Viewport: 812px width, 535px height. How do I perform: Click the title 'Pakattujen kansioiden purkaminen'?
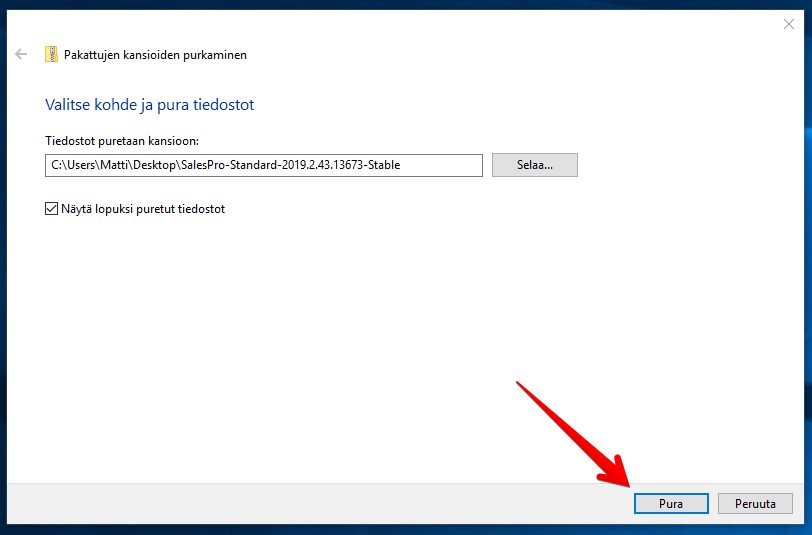155,55
